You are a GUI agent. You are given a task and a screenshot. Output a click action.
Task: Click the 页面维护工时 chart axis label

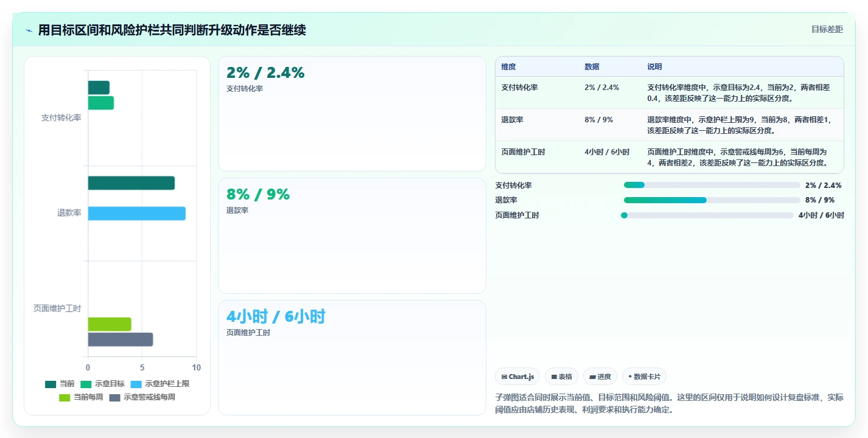click(x=57, y=308)
